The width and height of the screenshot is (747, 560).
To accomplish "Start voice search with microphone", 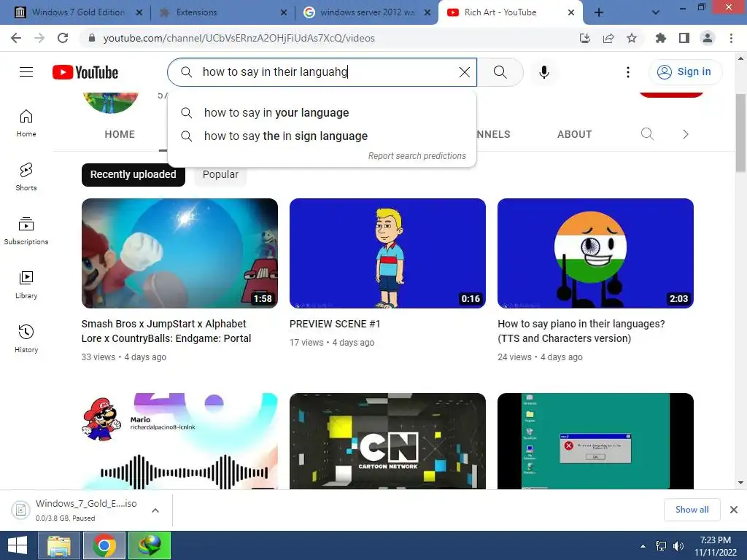I will (x=543, y=72).
